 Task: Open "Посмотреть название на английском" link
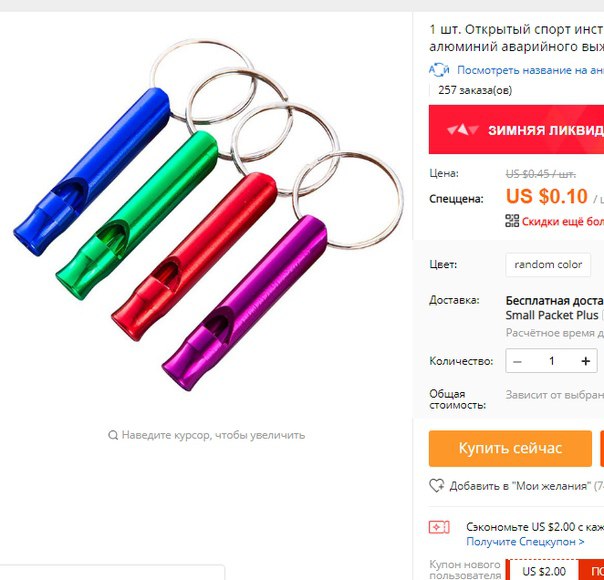[530, 70]
